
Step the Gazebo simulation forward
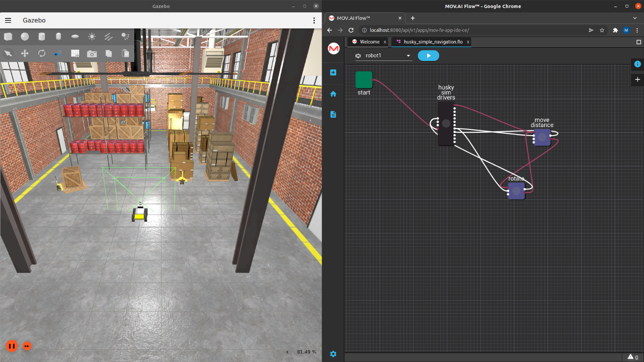tap(27, 346)
